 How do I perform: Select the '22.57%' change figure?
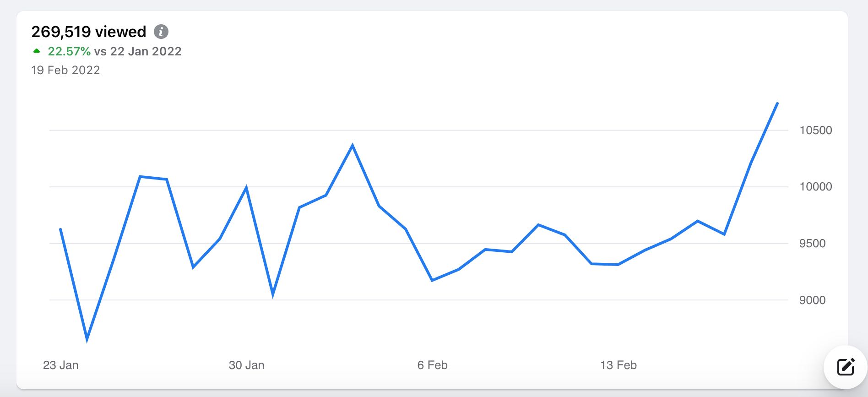pos(69,51)
